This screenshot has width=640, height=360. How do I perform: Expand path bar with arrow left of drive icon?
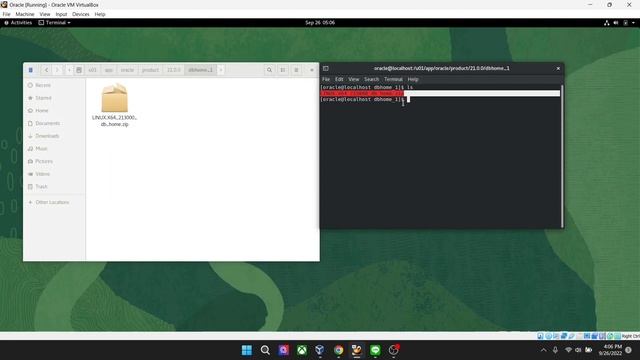point(69,70)
